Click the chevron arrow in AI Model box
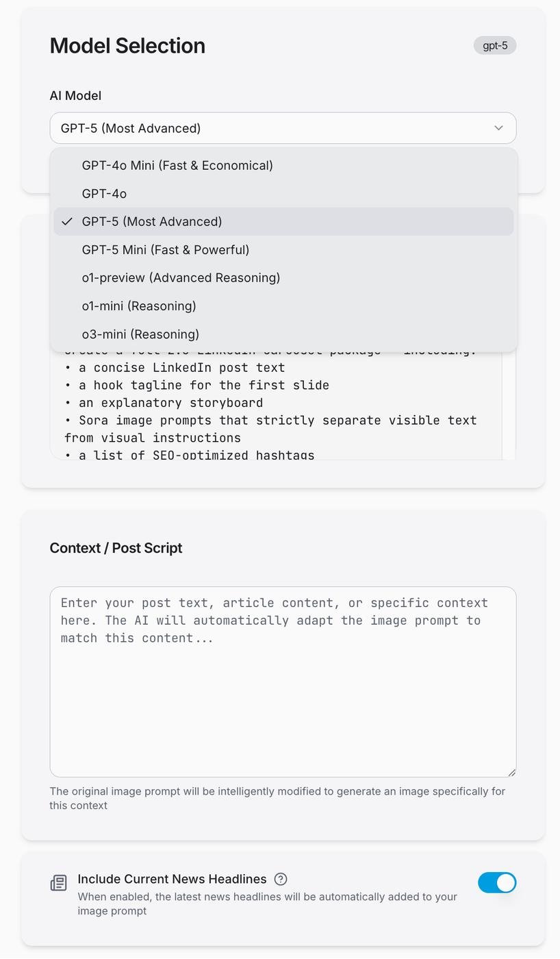560x959 pixels. pyautogui.click(x=498, y=128)
